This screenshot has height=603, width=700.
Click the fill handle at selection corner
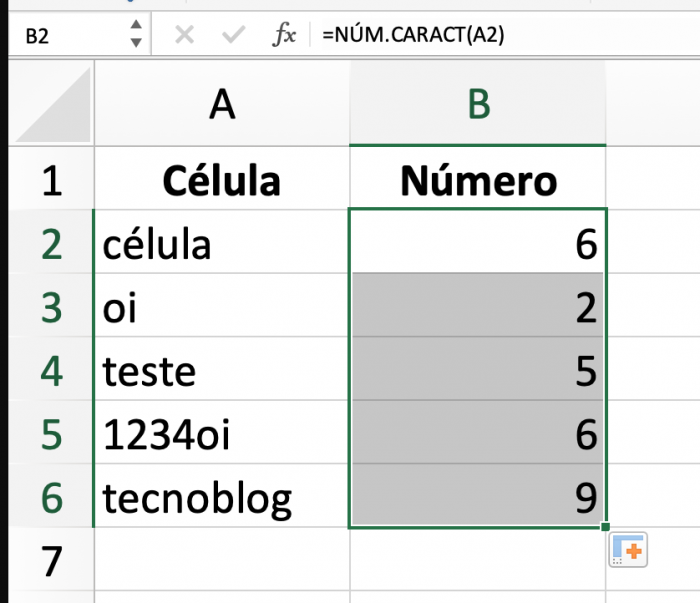coord(605,527)
